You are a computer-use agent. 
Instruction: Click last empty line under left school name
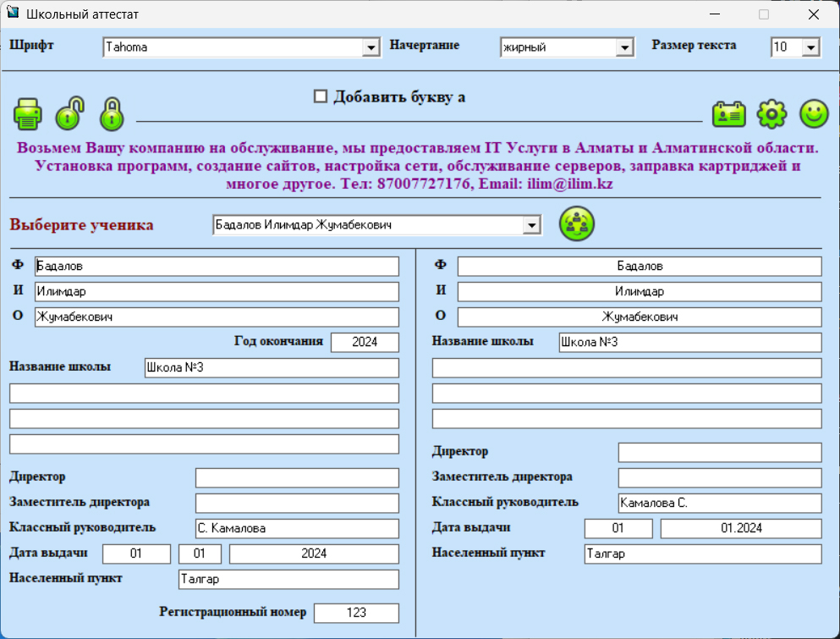coord(204,443)
